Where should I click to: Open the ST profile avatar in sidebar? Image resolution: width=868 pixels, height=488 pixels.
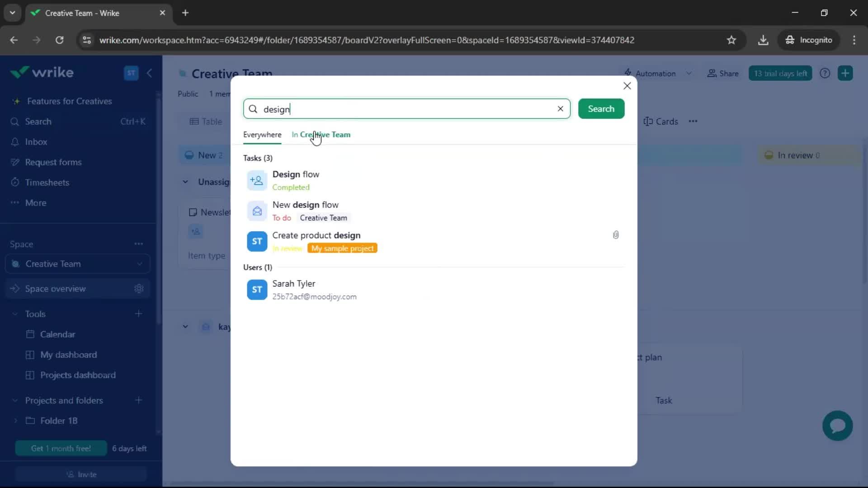[131, 73]
